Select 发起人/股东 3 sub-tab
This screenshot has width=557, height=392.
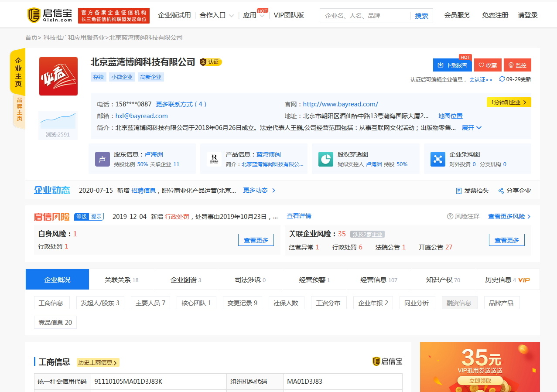coord(100,303)
